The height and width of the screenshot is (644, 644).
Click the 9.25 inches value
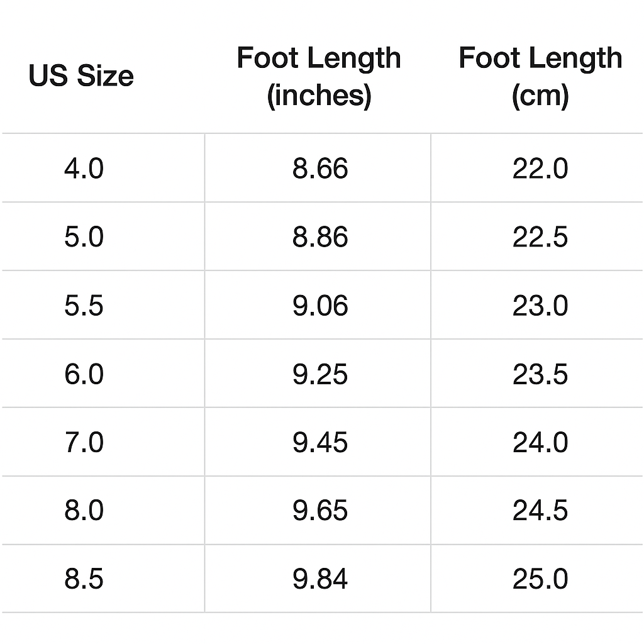click(x=319, y=374)
